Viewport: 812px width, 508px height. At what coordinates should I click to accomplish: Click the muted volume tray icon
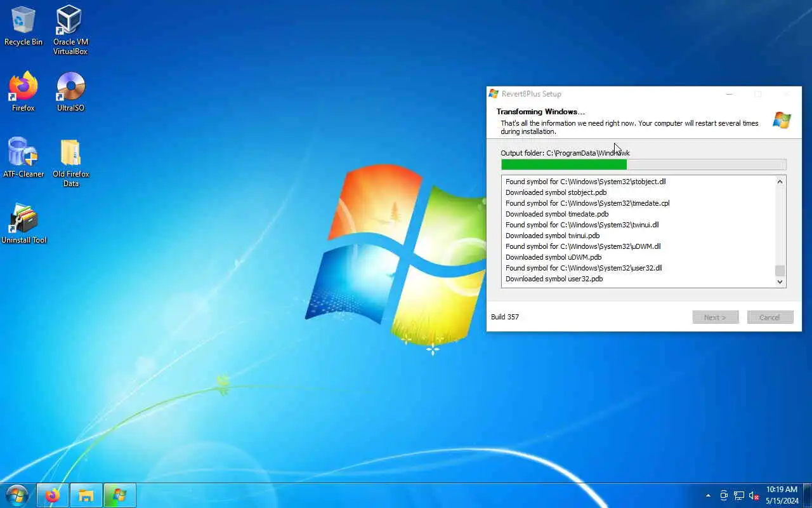coord(754,495)
